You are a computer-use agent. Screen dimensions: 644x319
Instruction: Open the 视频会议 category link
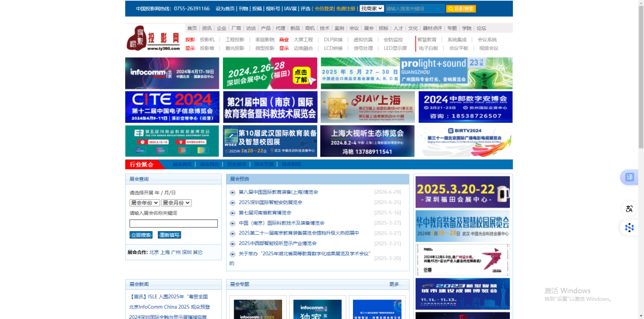(x=489, y=48)
